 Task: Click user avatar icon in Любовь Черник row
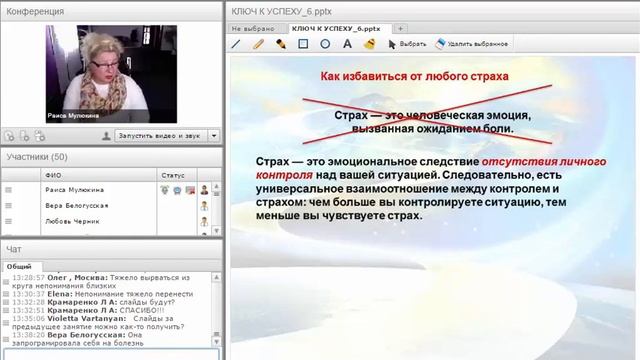(x=204, y=221)
